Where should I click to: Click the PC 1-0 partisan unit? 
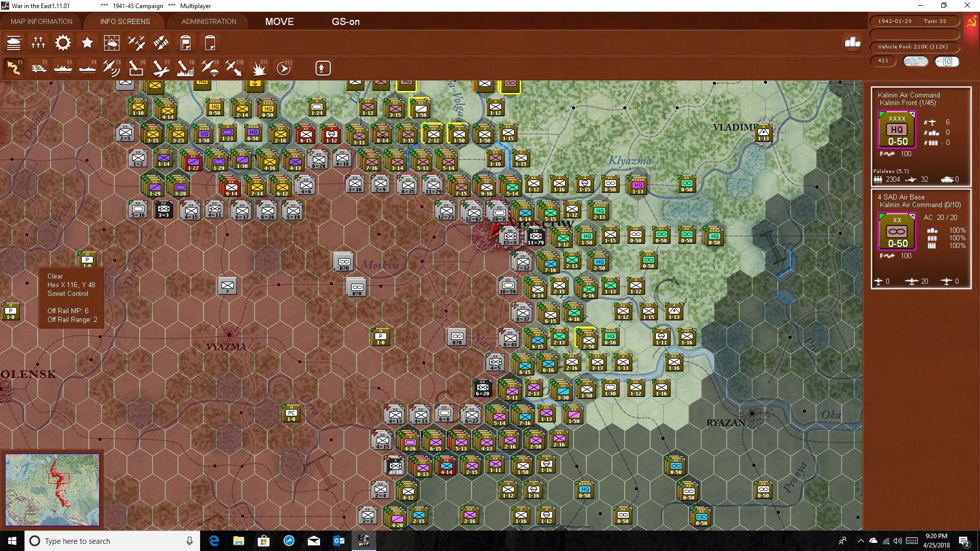coord(291,414)
